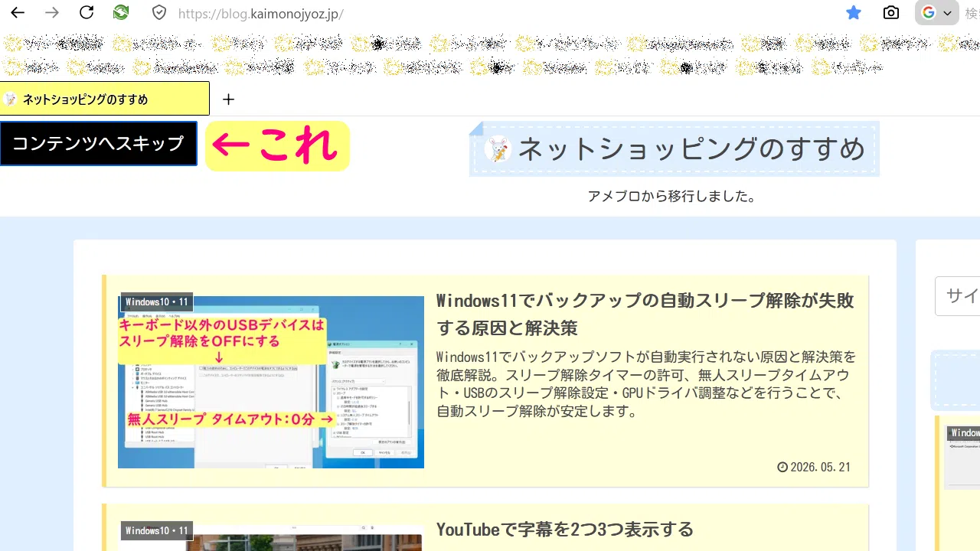
Task: Click the browser forward arrow
Action: pos(51,13)
